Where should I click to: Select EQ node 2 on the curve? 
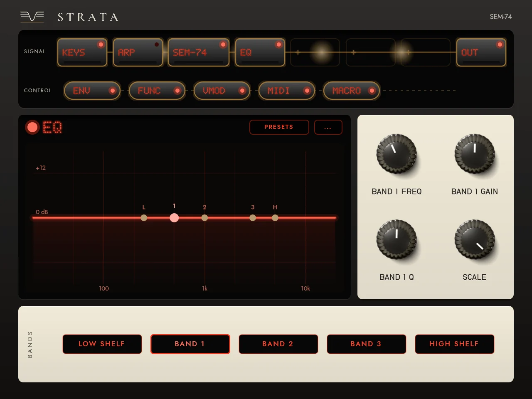coord(204,218)
